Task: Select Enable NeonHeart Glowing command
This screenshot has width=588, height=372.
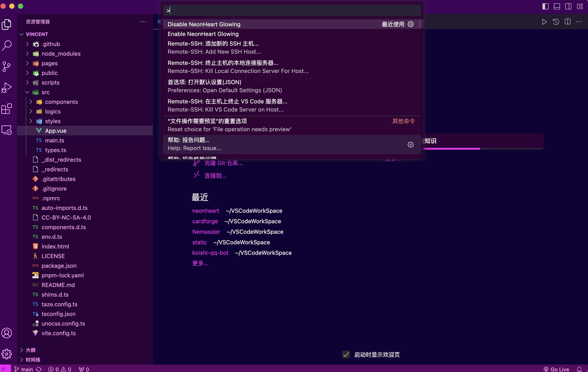Action: pos(203,34)
